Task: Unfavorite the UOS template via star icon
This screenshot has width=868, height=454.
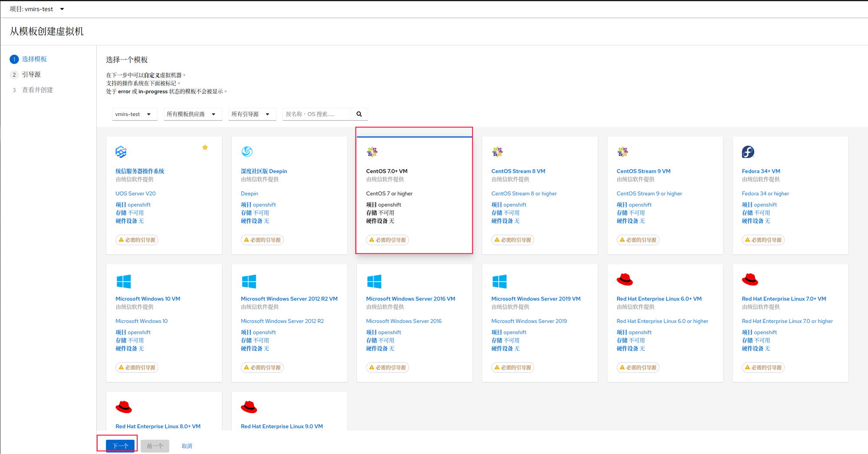Action: click(205, 148)
